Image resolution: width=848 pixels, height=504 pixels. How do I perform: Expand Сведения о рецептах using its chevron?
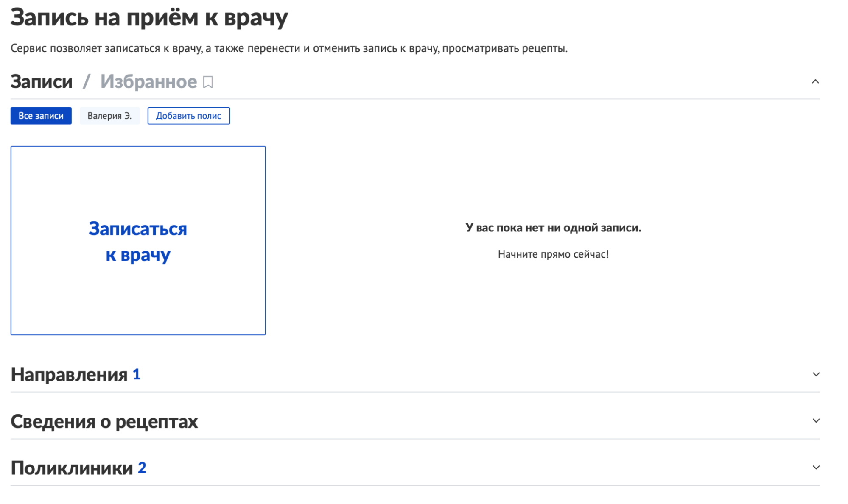pos(815,421)
